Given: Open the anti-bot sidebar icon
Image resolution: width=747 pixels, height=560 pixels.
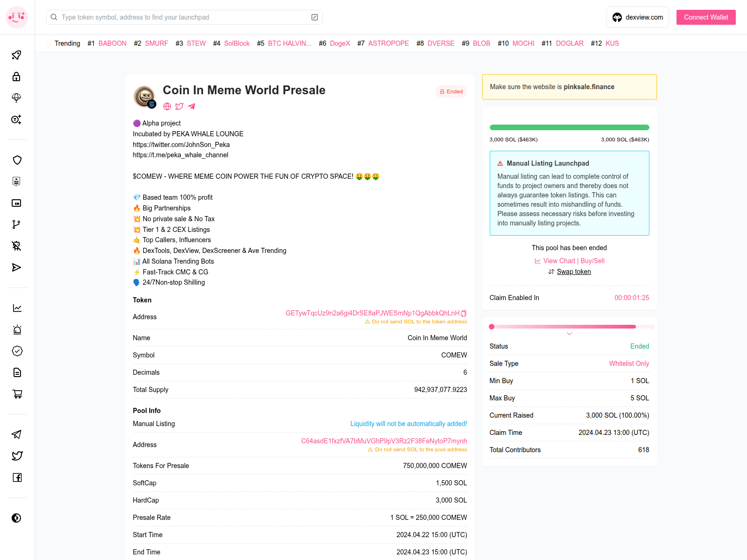Looking at the screenshot, I should tap(17, 246).
